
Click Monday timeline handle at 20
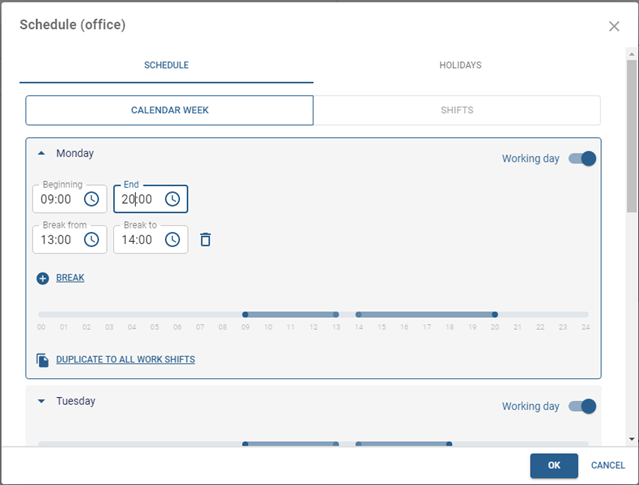(x=495, y=314)
